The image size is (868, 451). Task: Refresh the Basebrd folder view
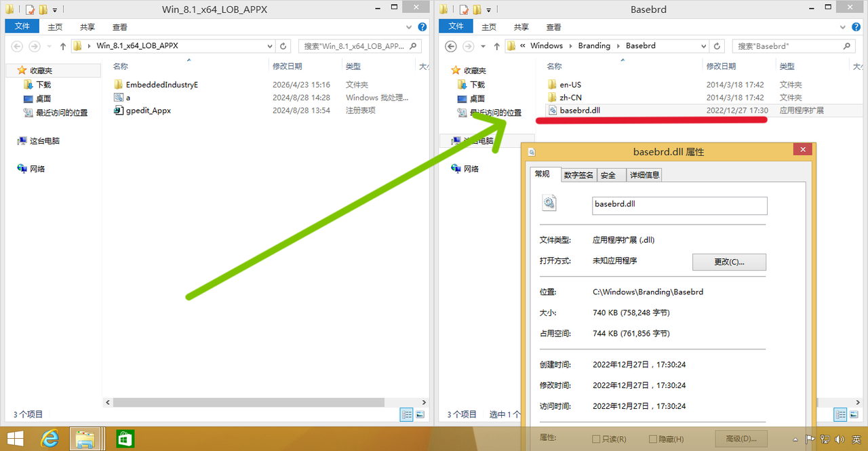[718, 46]
